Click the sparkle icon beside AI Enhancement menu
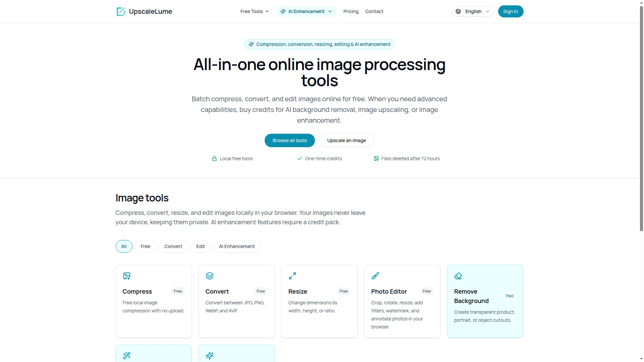Screen dimensions: 644x362 pos(283,11)
